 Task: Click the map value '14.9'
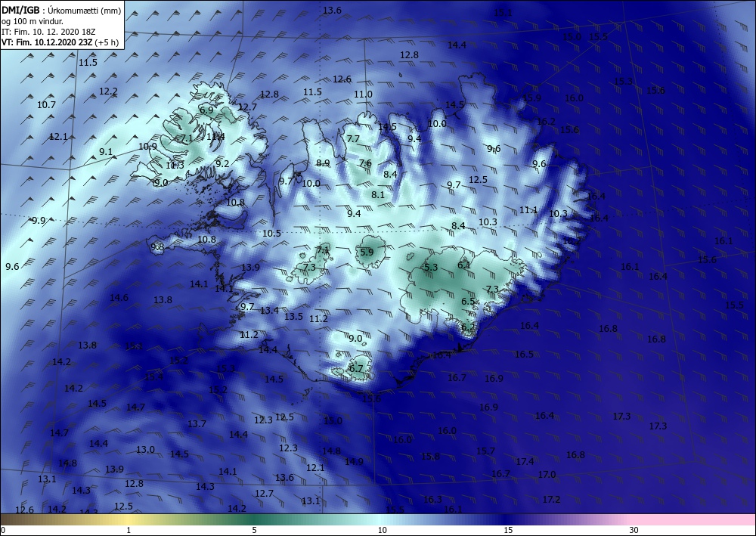(354, 462)
